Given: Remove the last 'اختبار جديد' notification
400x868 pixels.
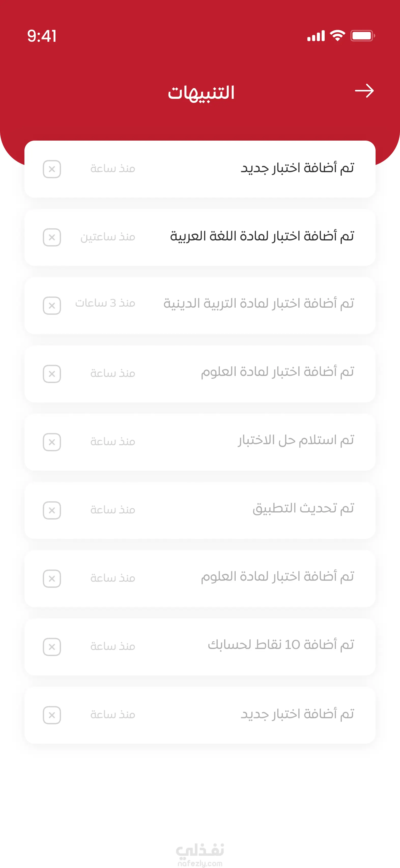Looking at the screenshot, I should pos(52,715).
